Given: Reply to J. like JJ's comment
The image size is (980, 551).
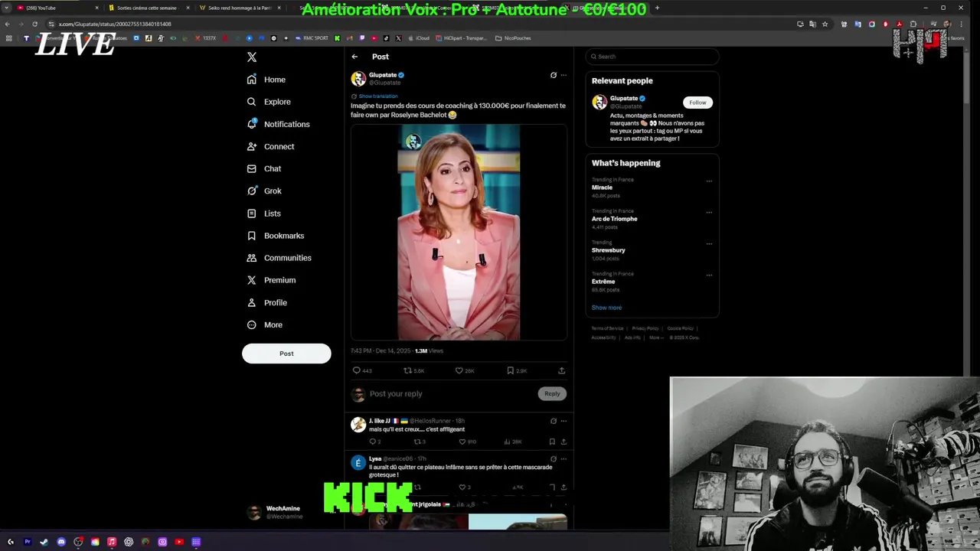Looking at the screenshot, I should click(x=374, y=442).
